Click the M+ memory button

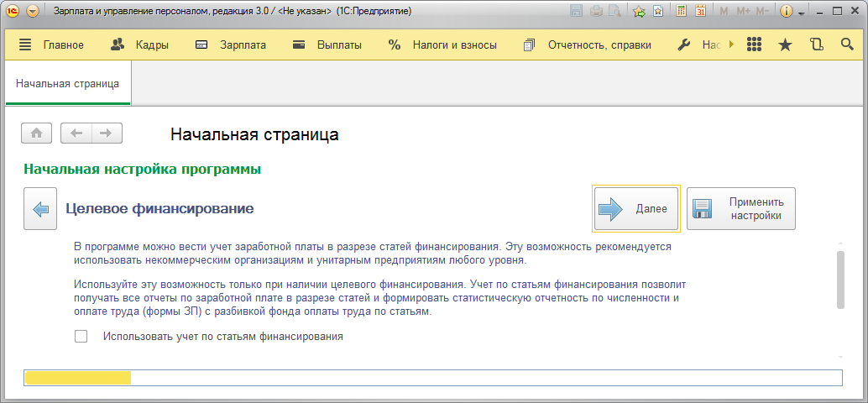click(x=743, y=11)
